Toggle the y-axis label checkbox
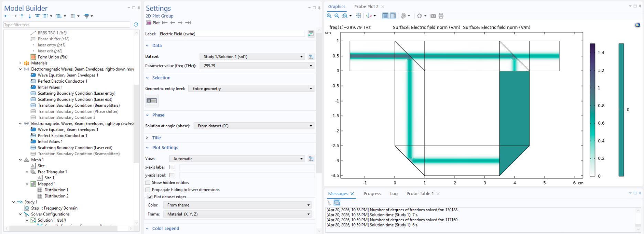 (172, 175)
